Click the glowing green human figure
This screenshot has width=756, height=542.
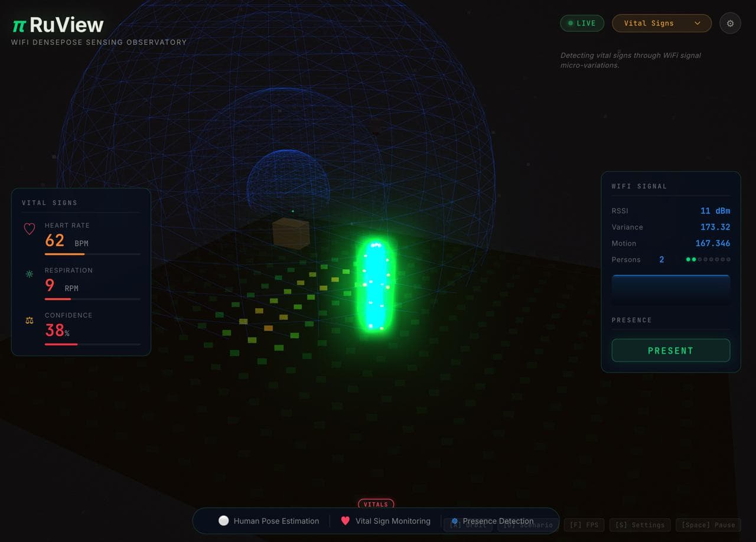pos(375,285)
